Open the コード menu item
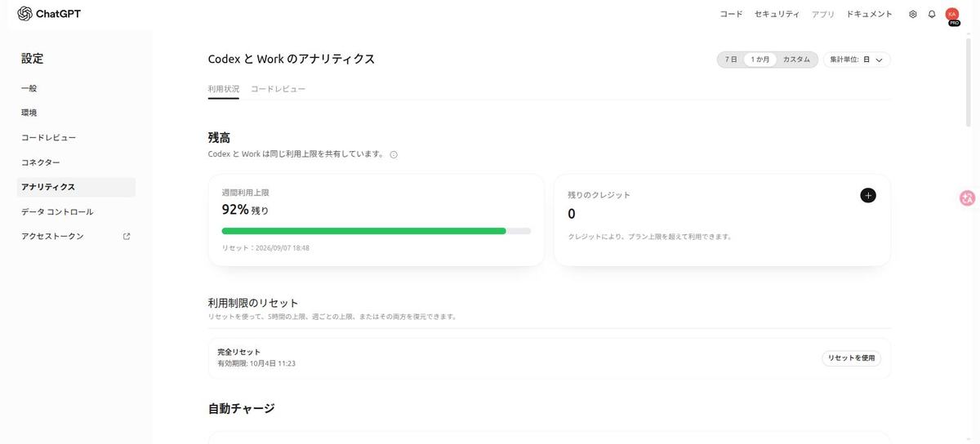Screen dimensions: 980x444 pos(731,14)
